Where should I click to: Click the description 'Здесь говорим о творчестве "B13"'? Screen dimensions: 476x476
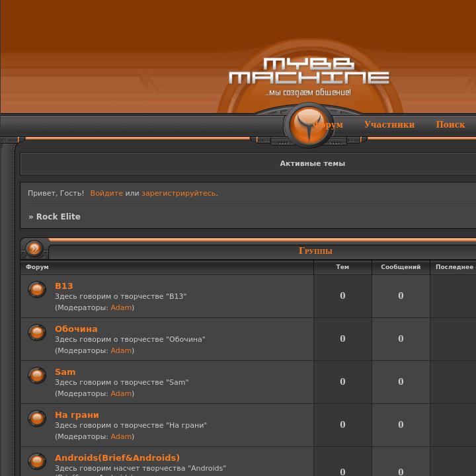pyautogui.click(x=121, y=296)
